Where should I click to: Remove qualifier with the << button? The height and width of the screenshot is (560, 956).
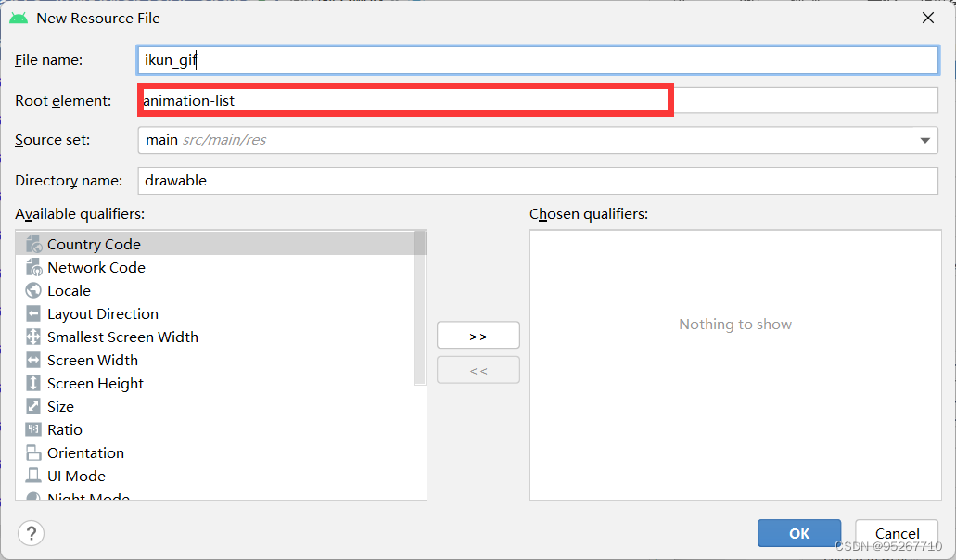pyautogui.click(x=478, y=370)
